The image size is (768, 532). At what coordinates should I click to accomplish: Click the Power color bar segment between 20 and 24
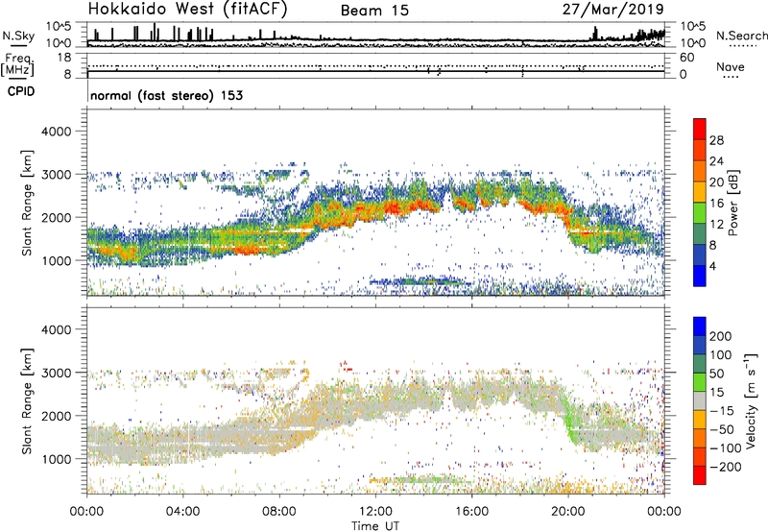[x=700, y=171]
